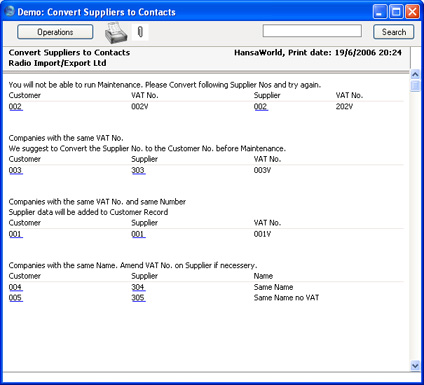
Task: Open the Operations menu button
Action: click(55, 32)
